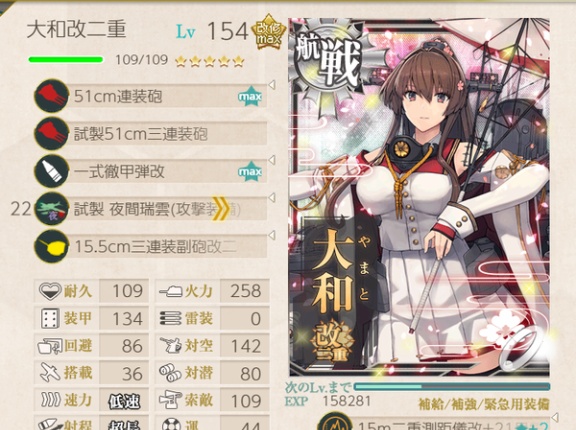Select the yellow secondary gun icon
Image resolution: width=576 pixels, height=430 pixels.
point(52,247)
